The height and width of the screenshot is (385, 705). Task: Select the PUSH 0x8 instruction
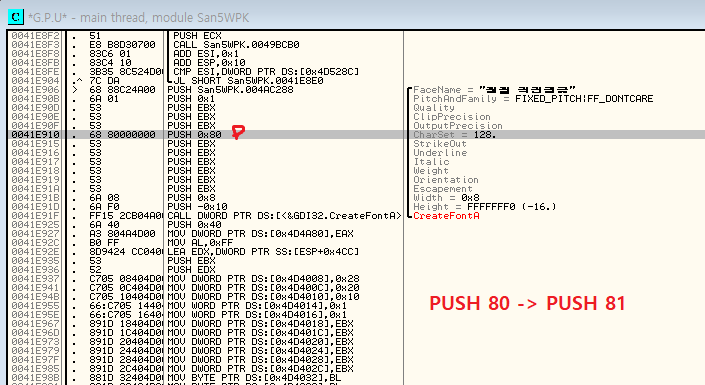[191, 197]
